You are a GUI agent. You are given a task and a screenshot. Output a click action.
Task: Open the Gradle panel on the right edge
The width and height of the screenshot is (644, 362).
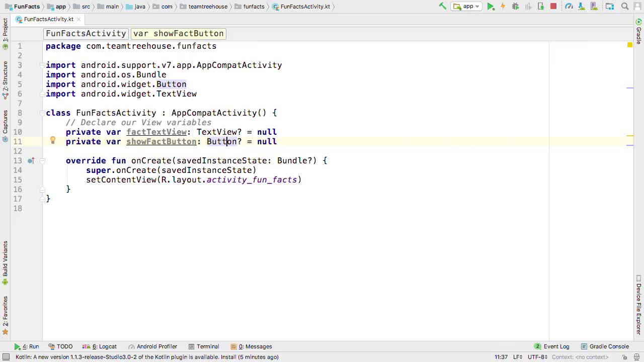click(x=639, y=35)
